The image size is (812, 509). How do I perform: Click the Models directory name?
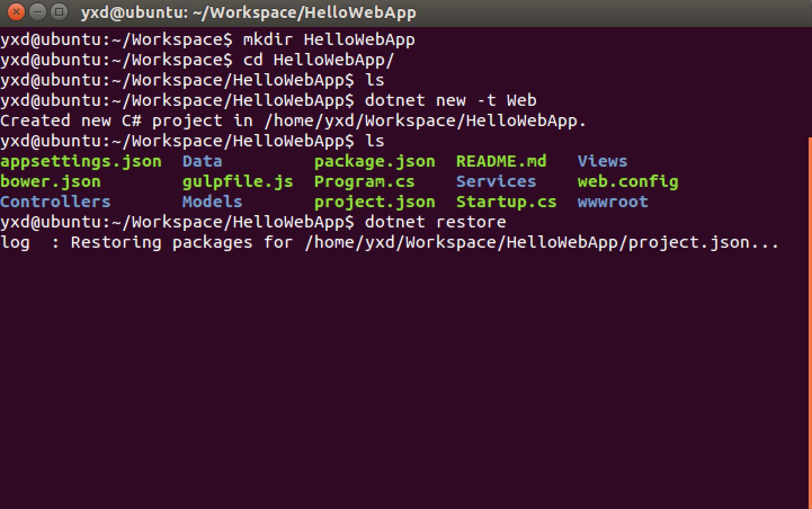click(212, 202)
